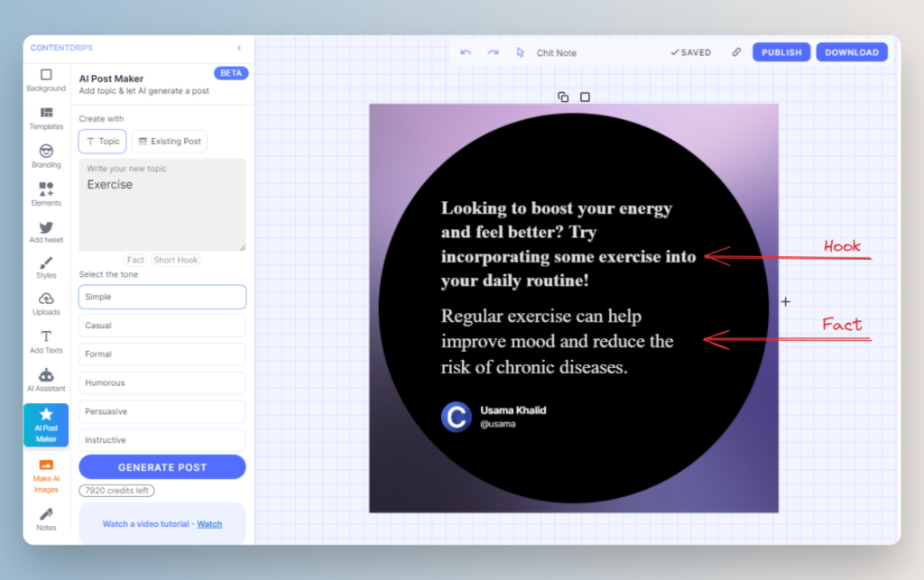Click the copy link icon beside SAVED

click(736, 52)
